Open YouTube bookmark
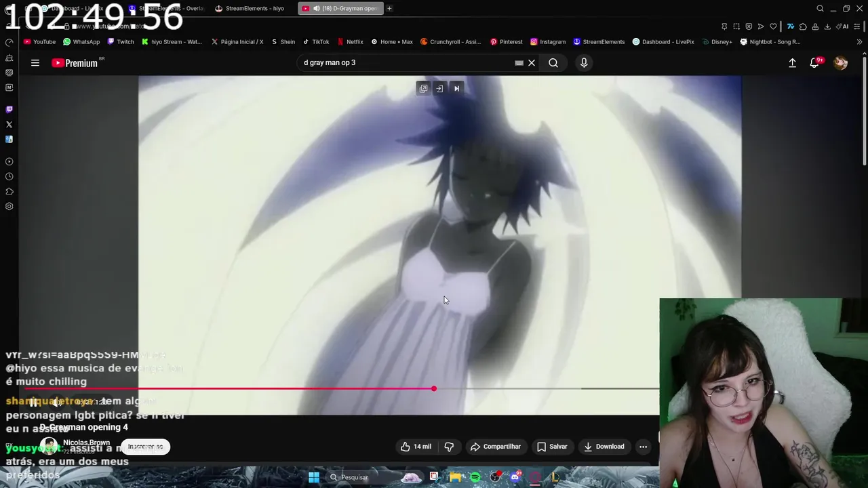The width and height of the screenshot is (868, 488). pyautogui.click(x=39, y=41)
